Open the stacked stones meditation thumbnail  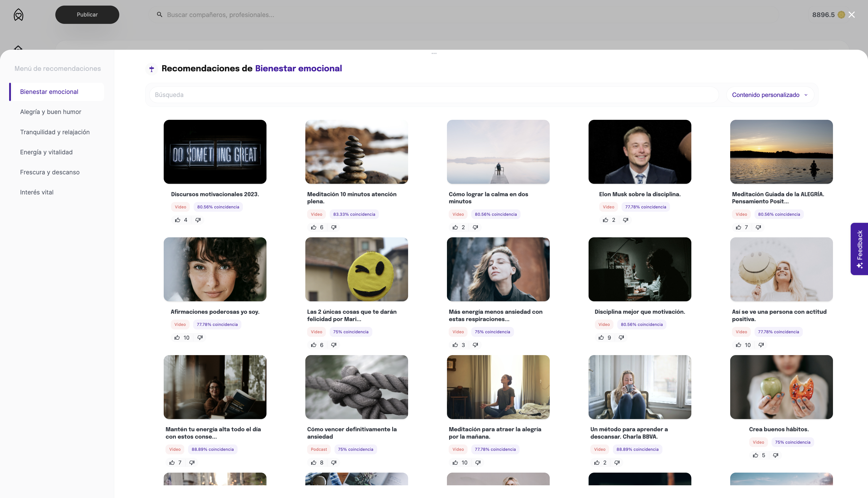click(356, 152)
